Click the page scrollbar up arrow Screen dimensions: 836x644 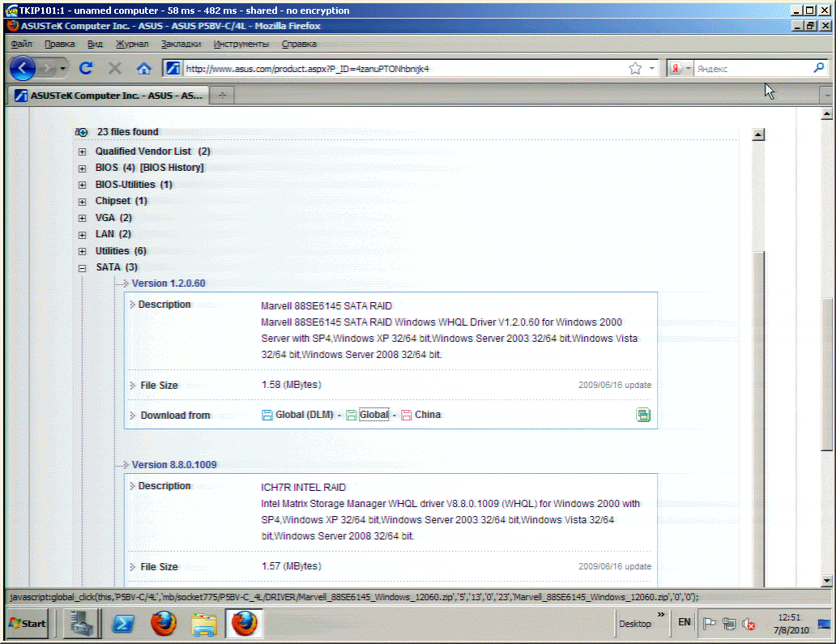[x=826, y=113]
